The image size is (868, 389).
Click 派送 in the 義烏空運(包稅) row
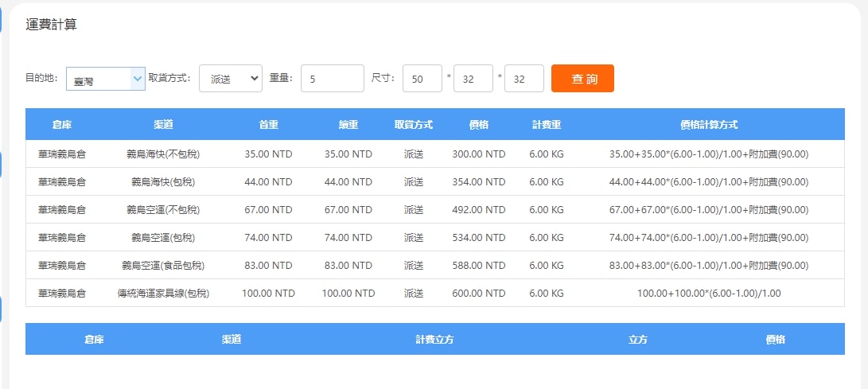414,237
